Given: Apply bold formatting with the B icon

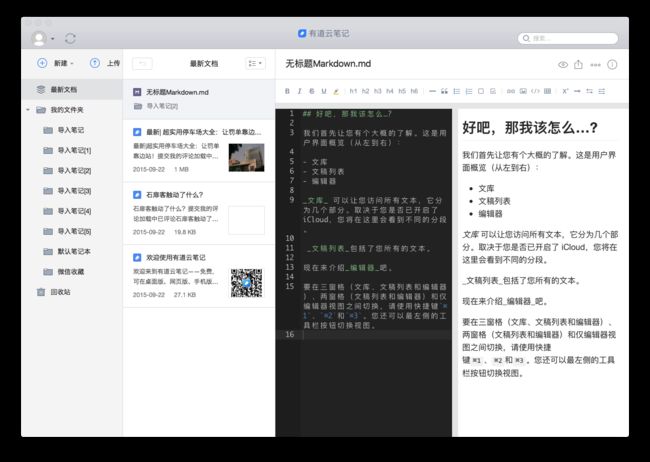Looking at the screenshot, I should pos(287,91).
